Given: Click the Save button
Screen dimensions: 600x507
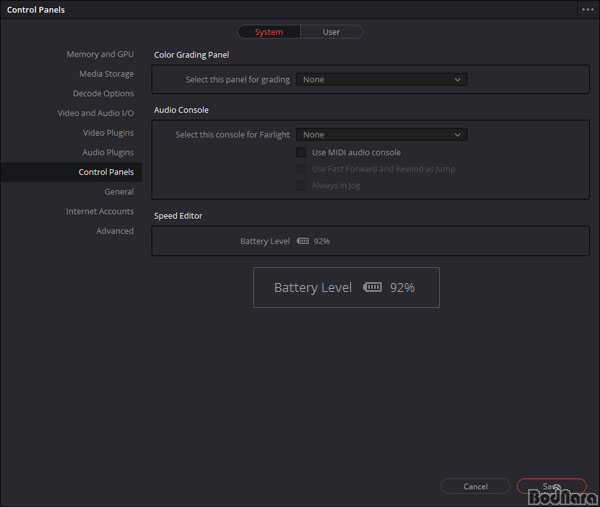Looking at the screenshot, I should [551, 486].
